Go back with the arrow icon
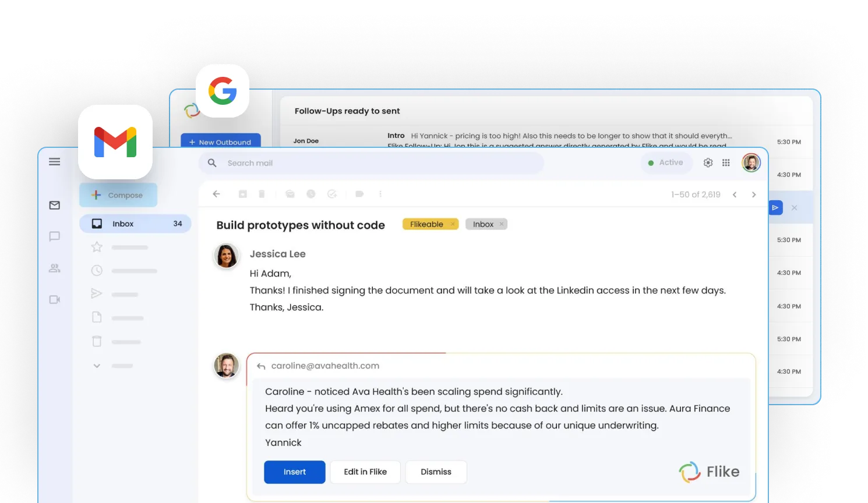Image resolution: width=868 pixels, height=503 pixels. (216, 194)
